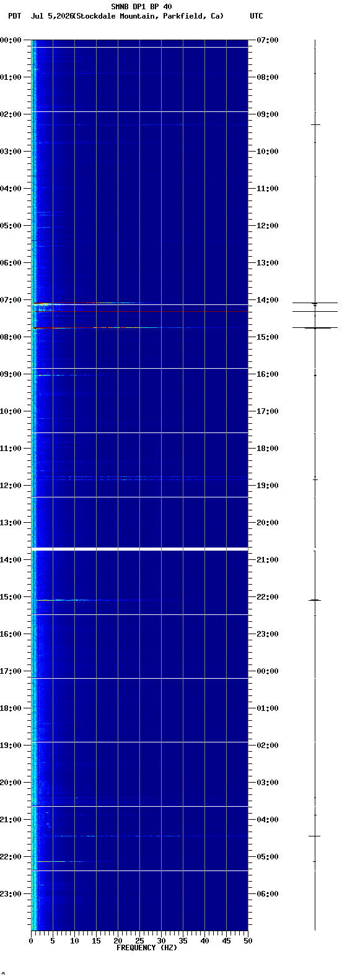The height and width of the screenshot is (980, 342).
Task: Select the '25' frequency axis tick label
Action: point(139,941)
